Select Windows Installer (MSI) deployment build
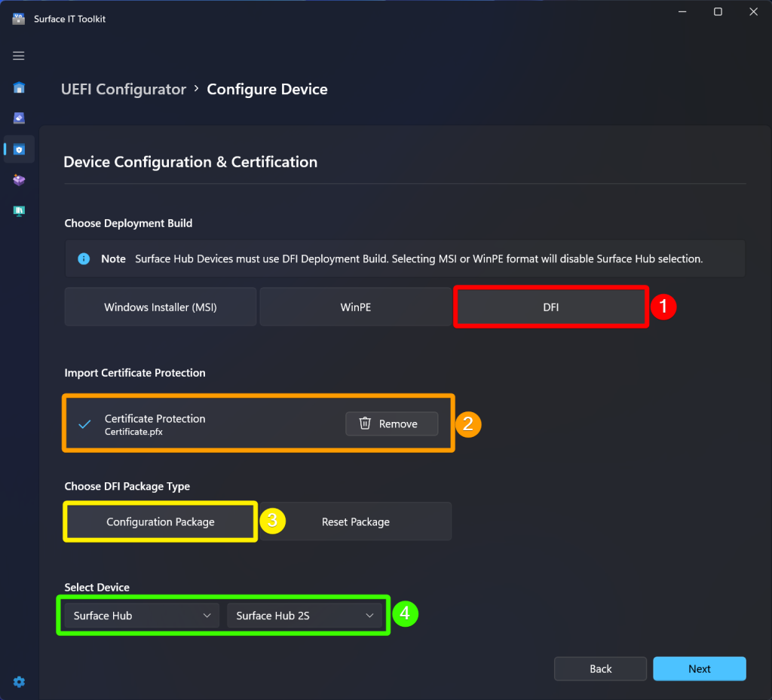The height and width of the screenshot is (700, 772). tap(161, 307)
